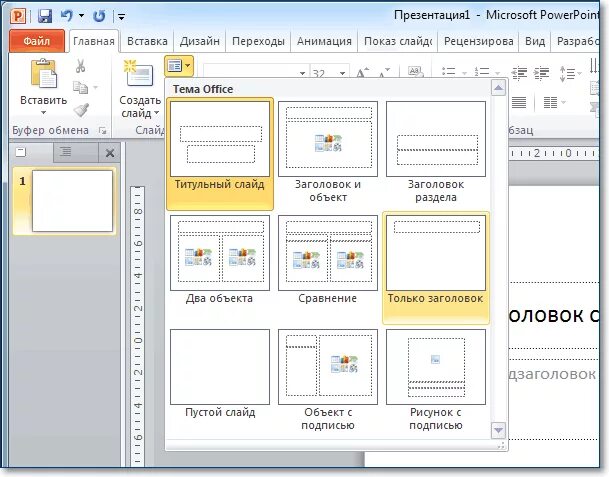Viewport: 609px width, 477px height.
Task: Open the Показ слайдов tab
Action: pyautogui.click(x=398, y=41)
